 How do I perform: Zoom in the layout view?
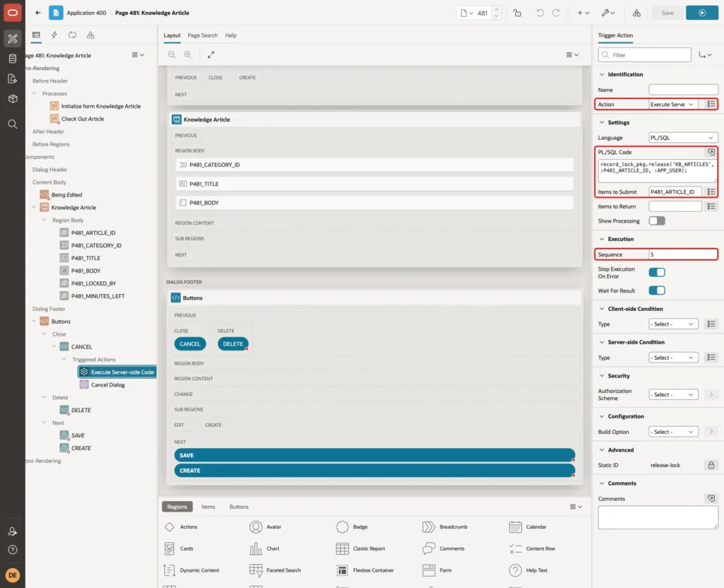tap(188, 54)
